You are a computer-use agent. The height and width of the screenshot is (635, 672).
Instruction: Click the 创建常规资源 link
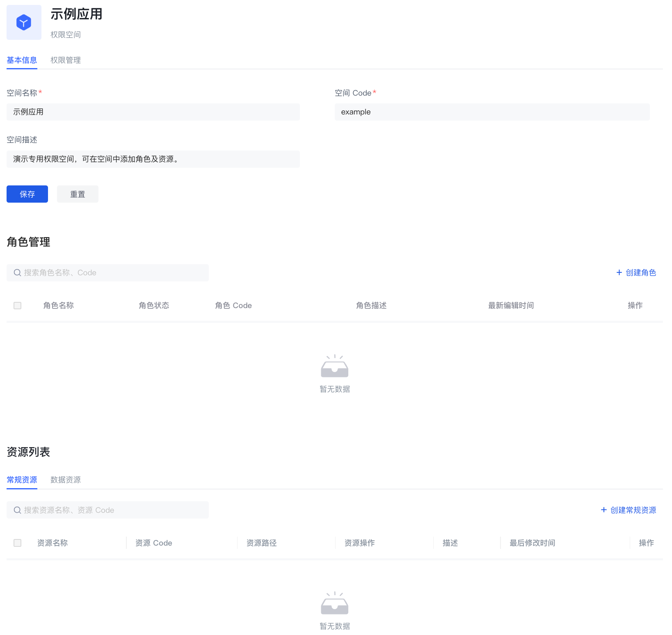pyautogui.click(x=633, y=510)
